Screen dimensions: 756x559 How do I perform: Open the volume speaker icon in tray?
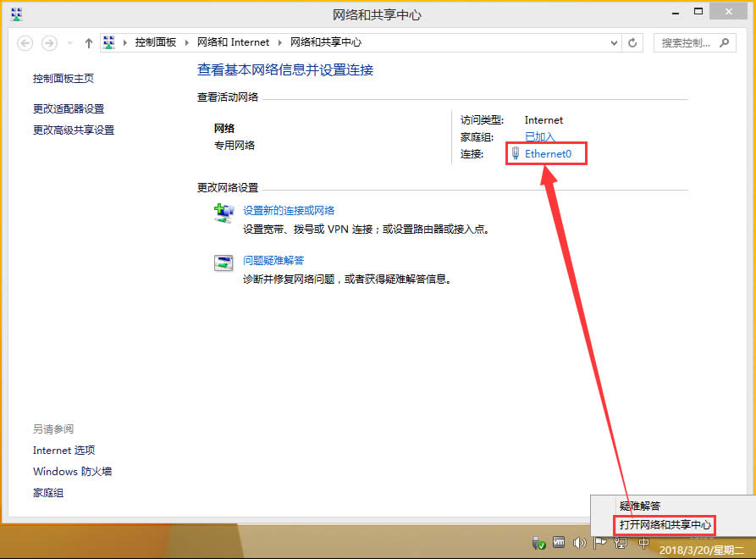(x=579, y=543)
